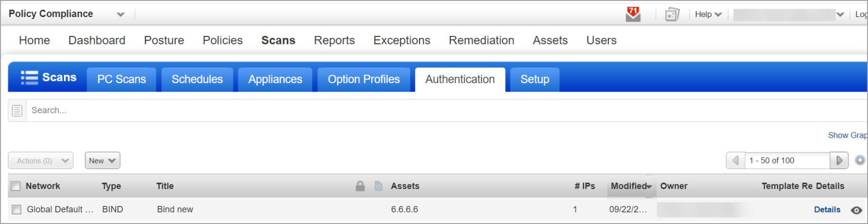Click into the Search input field
This screenshot has height=224, width=868.
(445, 111)
